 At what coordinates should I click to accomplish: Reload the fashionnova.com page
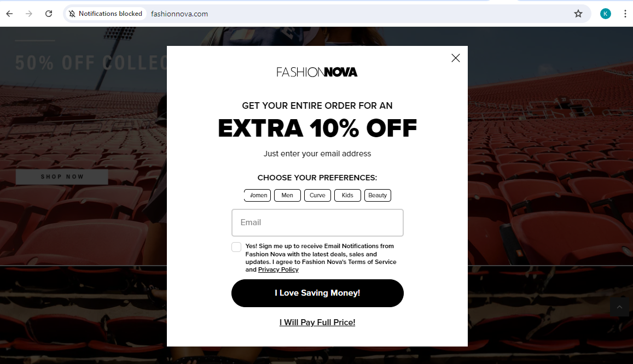click(49, 14)
